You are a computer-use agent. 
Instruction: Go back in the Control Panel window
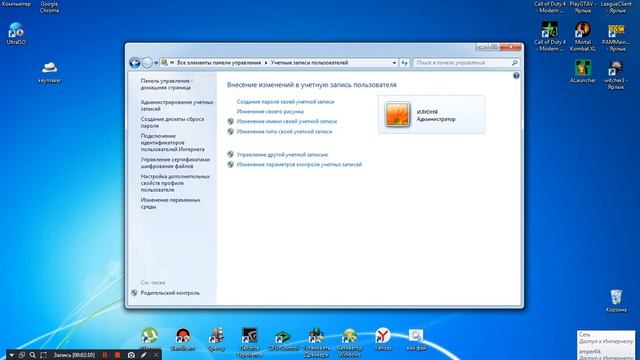pyautogui.click(x=135, y=62)
